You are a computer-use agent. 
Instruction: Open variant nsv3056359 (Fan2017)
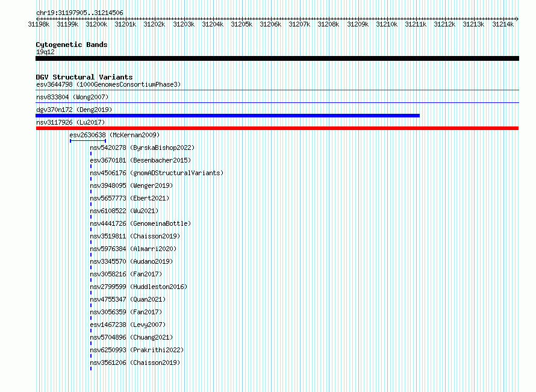click(x=126, y=312)
